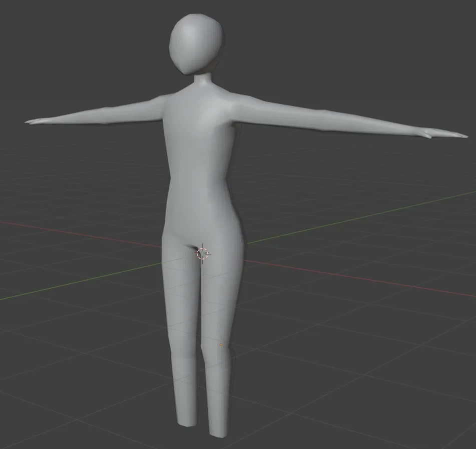
Task: Click the 3D cursor crosshair at the crotch
Action: click(203, 253)
